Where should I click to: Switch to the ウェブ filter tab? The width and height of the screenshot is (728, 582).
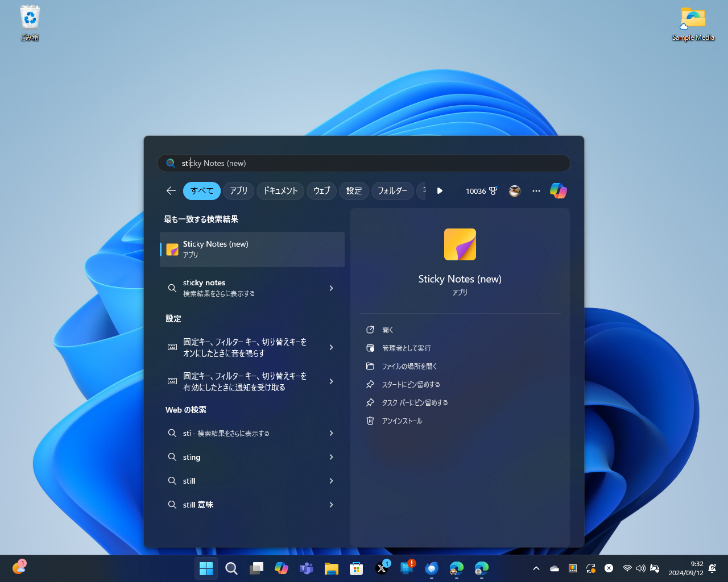(x=322, y=191)
